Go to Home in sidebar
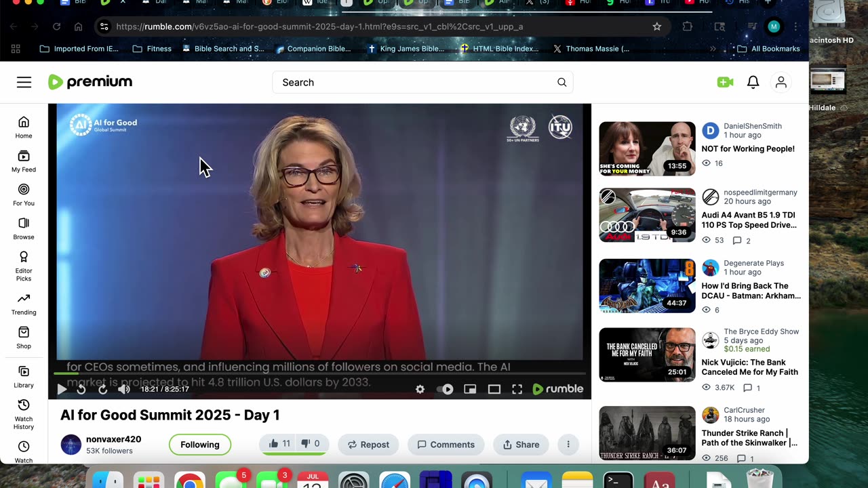The image size is (868, 488). pos(24,127)
